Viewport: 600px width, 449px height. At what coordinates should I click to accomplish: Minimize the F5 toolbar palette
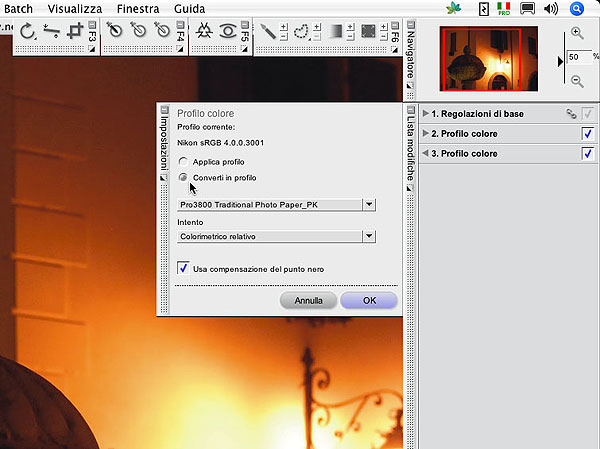(x=245, y=25)
